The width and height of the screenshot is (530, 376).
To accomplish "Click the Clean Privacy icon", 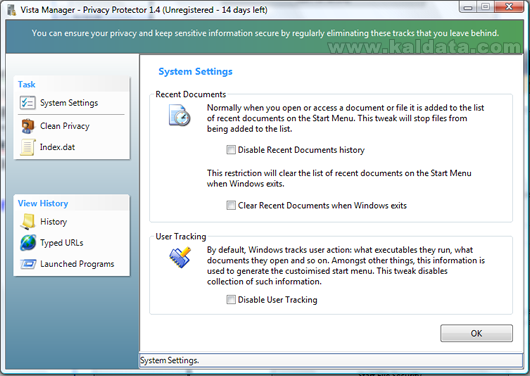I will pos(27,126).
